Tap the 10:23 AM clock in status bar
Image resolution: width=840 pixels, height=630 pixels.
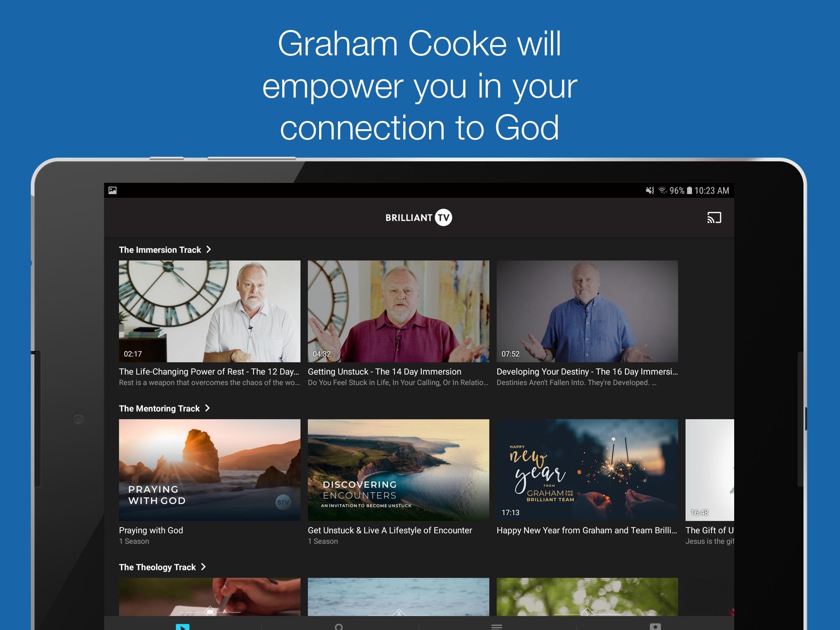click(x=712, y=190)
